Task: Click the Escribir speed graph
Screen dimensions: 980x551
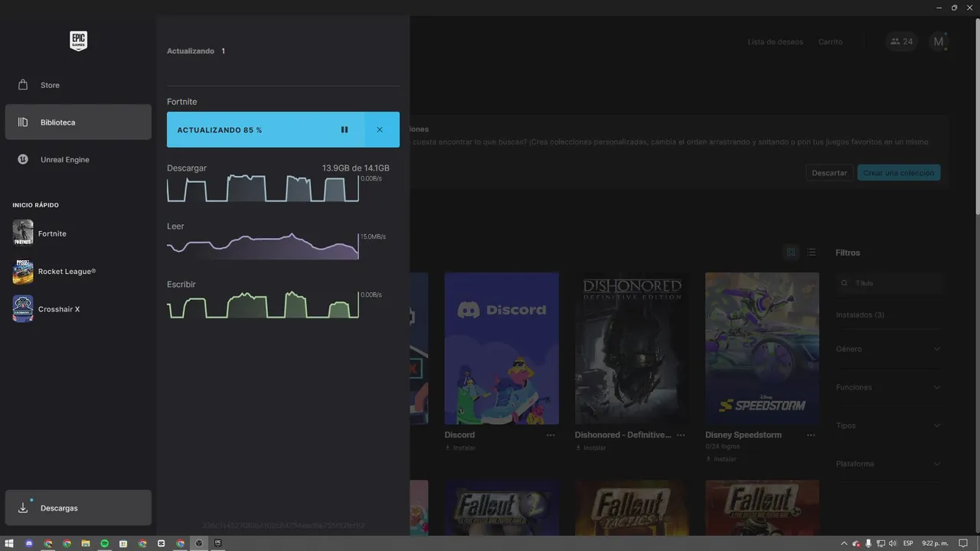Action: pos(263,305)
